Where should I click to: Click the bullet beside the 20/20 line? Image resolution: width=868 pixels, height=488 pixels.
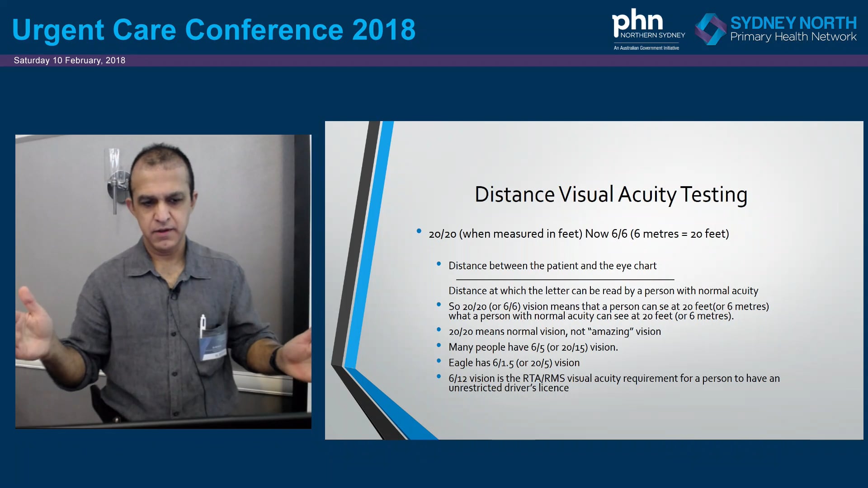419,232
